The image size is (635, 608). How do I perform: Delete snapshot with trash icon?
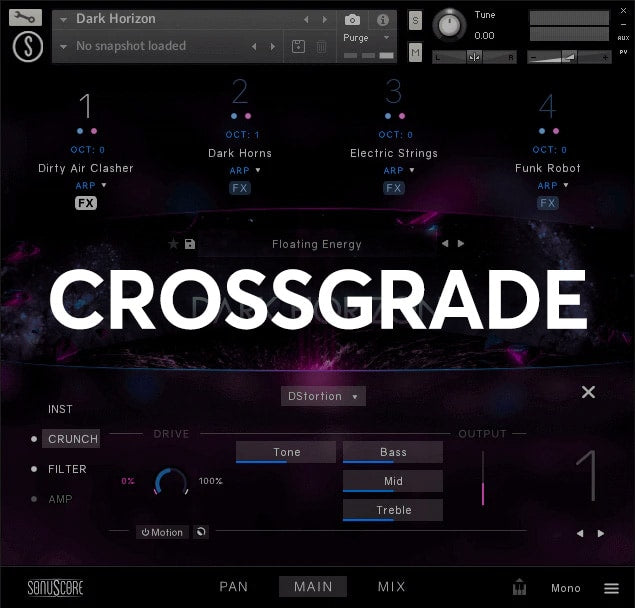321,47
